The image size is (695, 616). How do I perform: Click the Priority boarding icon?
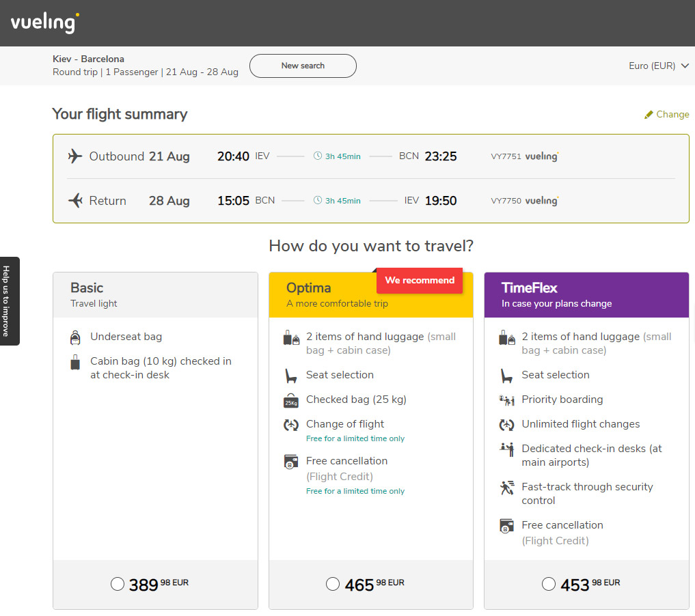(506, 400)
